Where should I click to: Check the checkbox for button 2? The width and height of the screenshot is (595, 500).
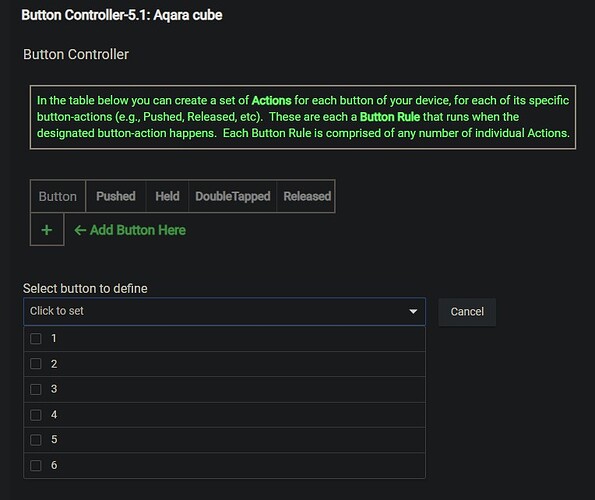36,364
